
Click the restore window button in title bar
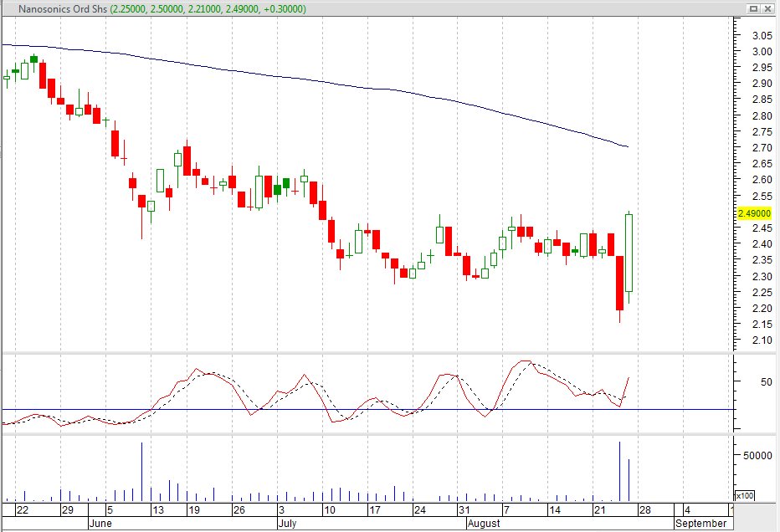point(753,8)
